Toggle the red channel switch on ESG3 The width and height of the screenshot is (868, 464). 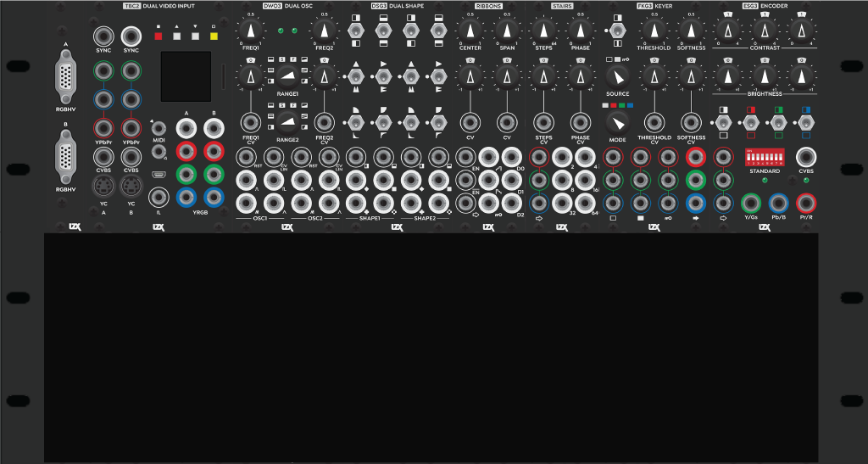click(x=750, y=122)
